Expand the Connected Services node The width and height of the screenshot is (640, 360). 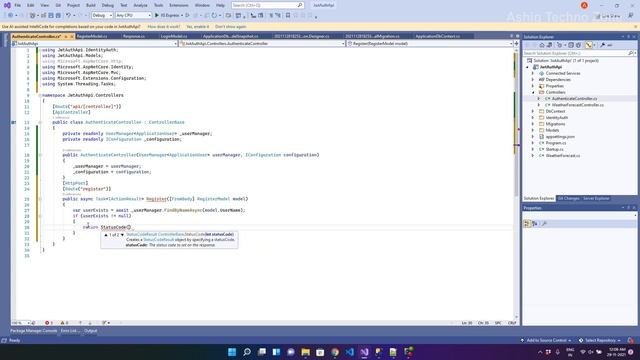(x=533, y=73)
